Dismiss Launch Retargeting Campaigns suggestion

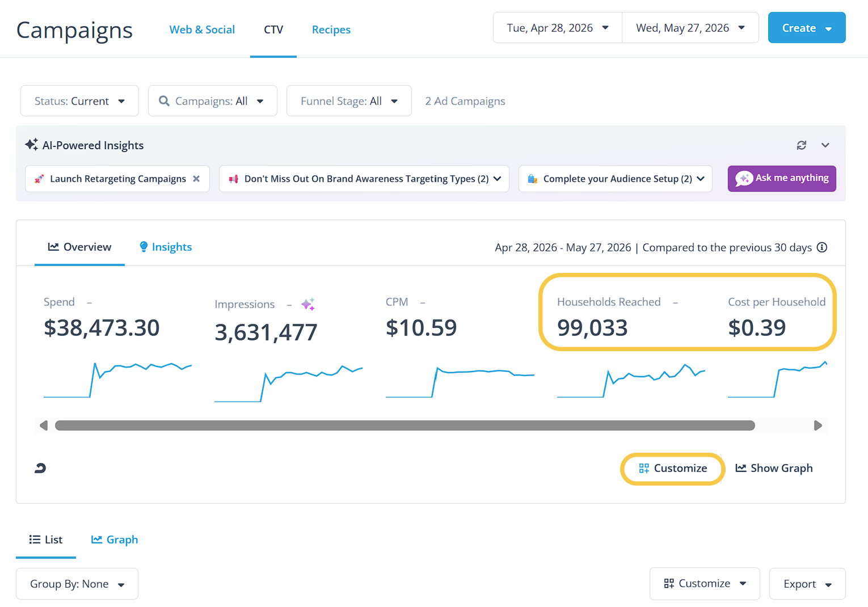pyautogui.click(x=196, y=179)
